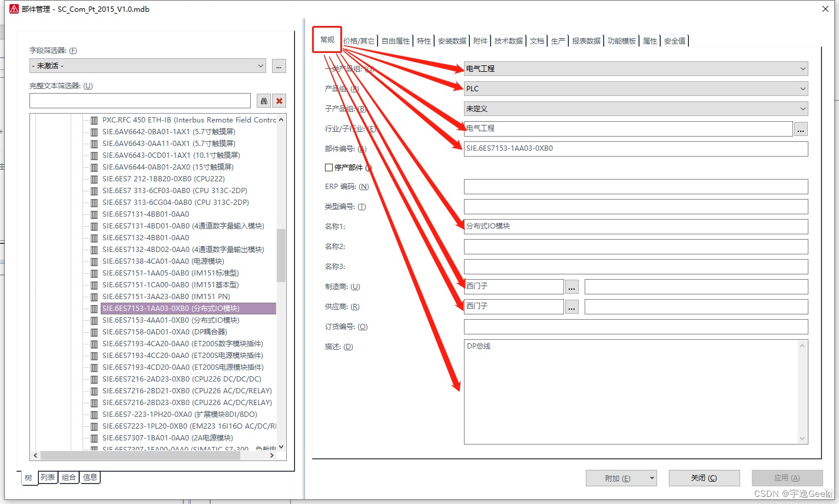Viewport: 839px width, 504px height.
Task: Expand the 产品组 PLC dropdown
Action: pyautogui.click(x=635, y=89)
